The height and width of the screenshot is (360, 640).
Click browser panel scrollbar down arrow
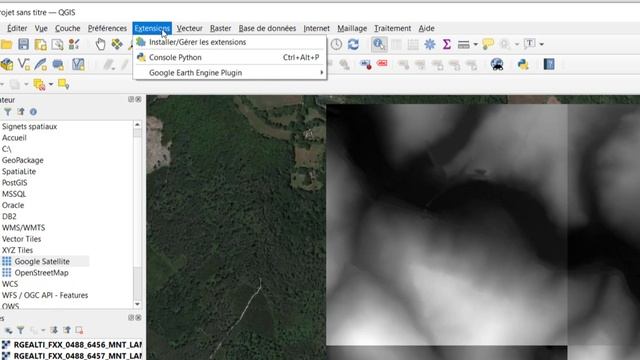[137, 304]
